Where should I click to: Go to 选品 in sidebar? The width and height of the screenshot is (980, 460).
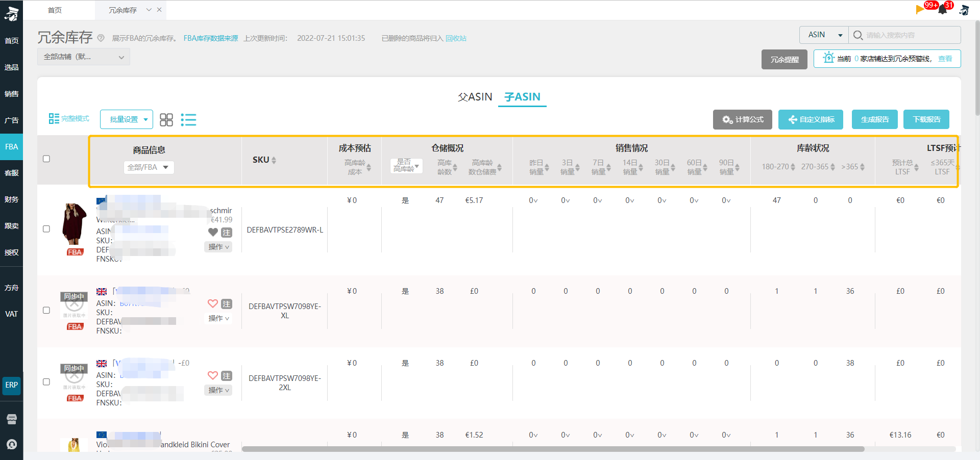point(12,67)
